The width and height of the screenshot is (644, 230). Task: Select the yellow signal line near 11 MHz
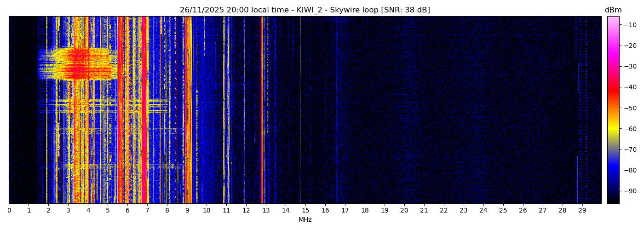point(224,110)
